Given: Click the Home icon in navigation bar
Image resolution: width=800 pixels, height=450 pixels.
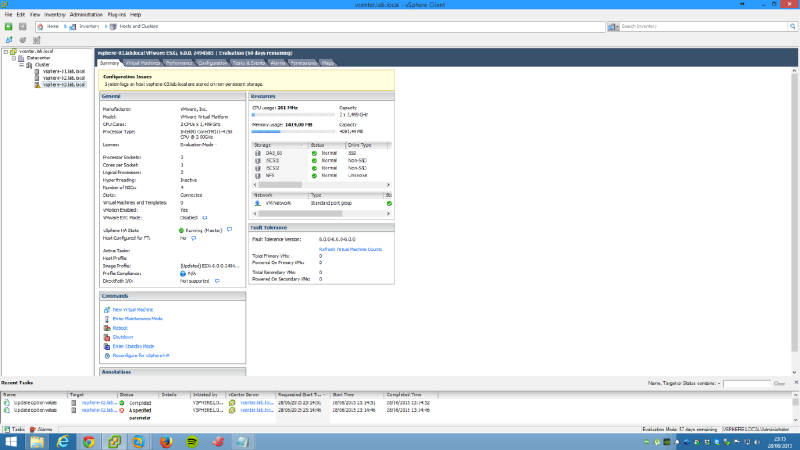Looking at the screenshot, I should tap(41, 27).
